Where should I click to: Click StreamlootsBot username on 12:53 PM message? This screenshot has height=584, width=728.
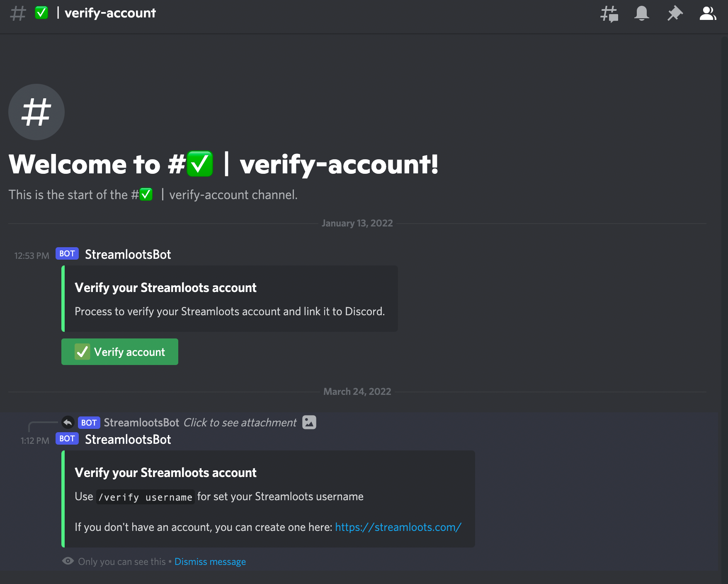[128, 254]
